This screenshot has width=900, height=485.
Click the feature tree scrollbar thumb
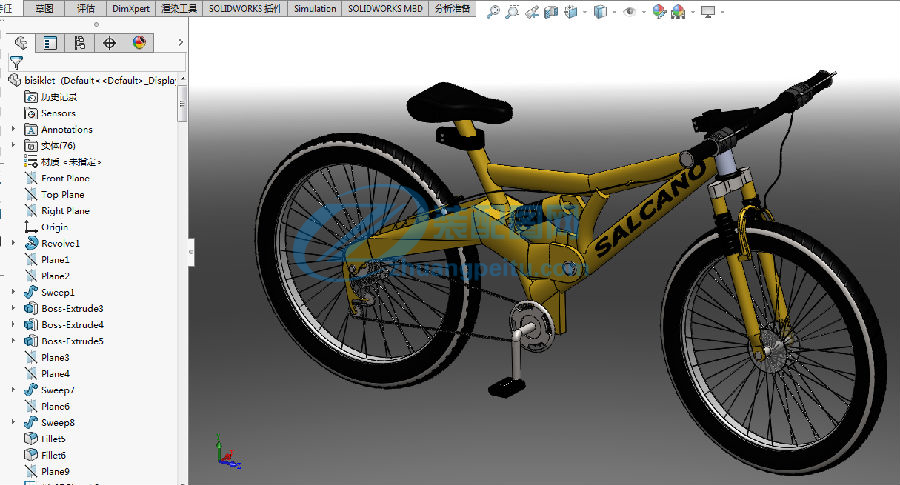coord(183,103)
